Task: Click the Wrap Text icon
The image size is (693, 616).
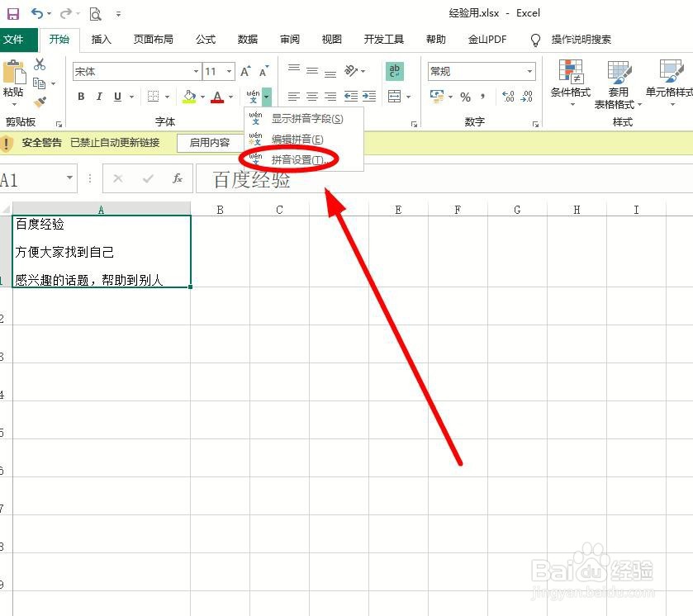Action: tap(394, 72)
